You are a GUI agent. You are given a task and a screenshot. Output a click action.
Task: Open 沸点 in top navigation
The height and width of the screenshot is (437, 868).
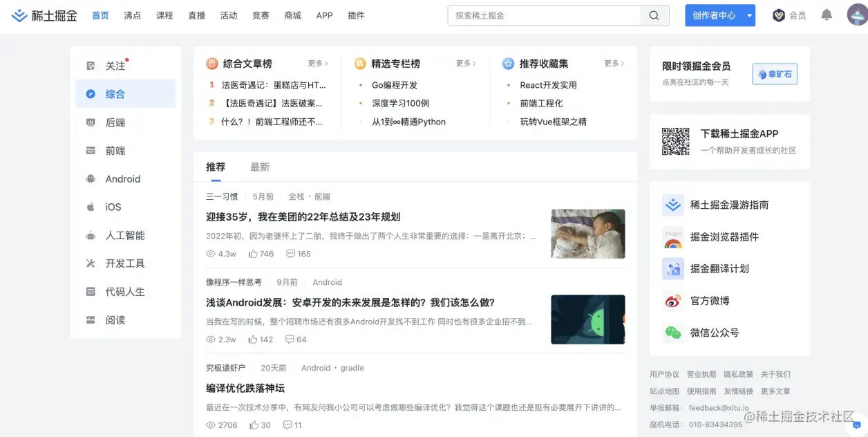[133, 15]
